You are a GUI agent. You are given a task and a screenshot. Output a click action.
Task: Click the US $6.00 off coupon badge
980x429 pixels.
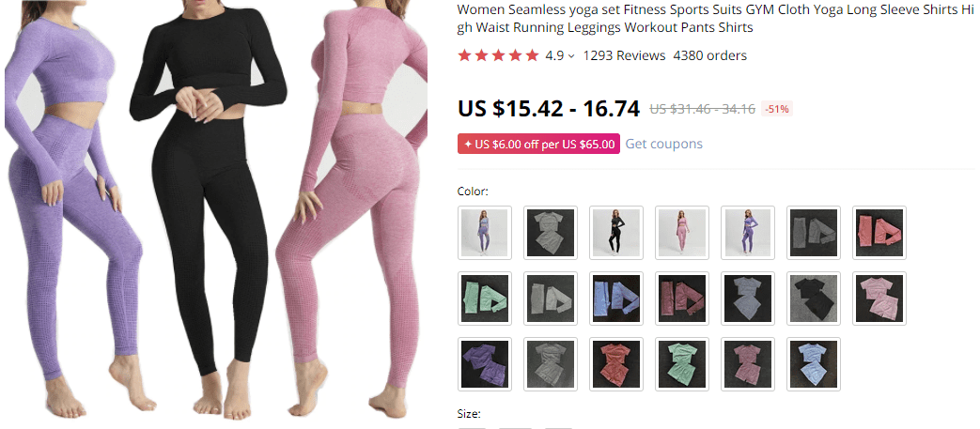click(x=538, y=144)
